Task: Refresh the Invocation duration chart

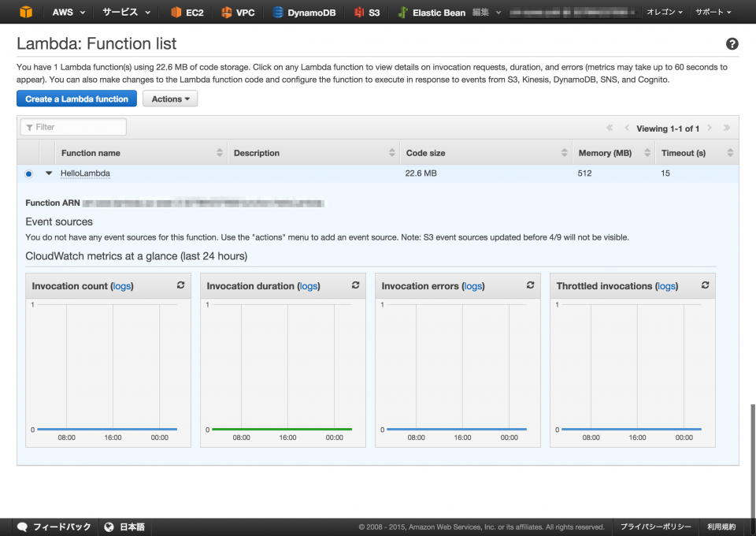Action: [356, 285]
